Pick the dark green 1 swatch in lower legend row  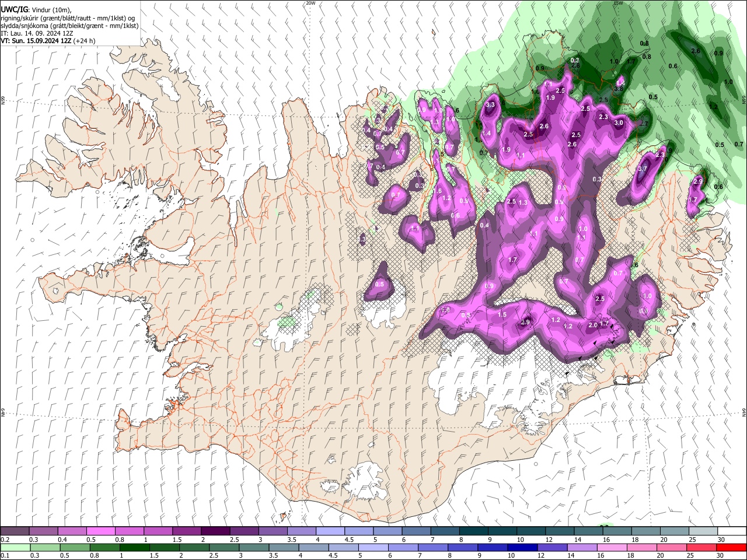[134, 548]
